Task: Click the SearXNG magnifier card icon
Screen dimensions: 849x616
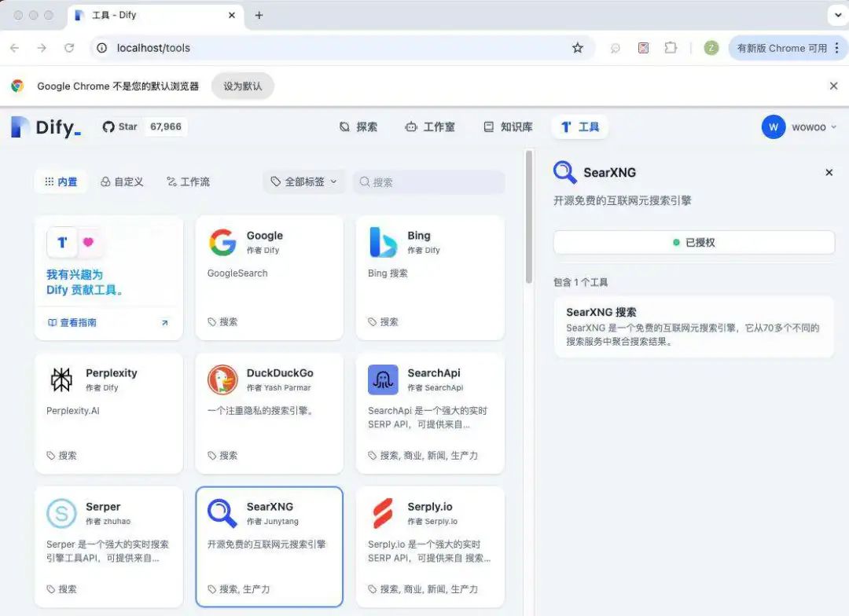Action: click(222, 513)
